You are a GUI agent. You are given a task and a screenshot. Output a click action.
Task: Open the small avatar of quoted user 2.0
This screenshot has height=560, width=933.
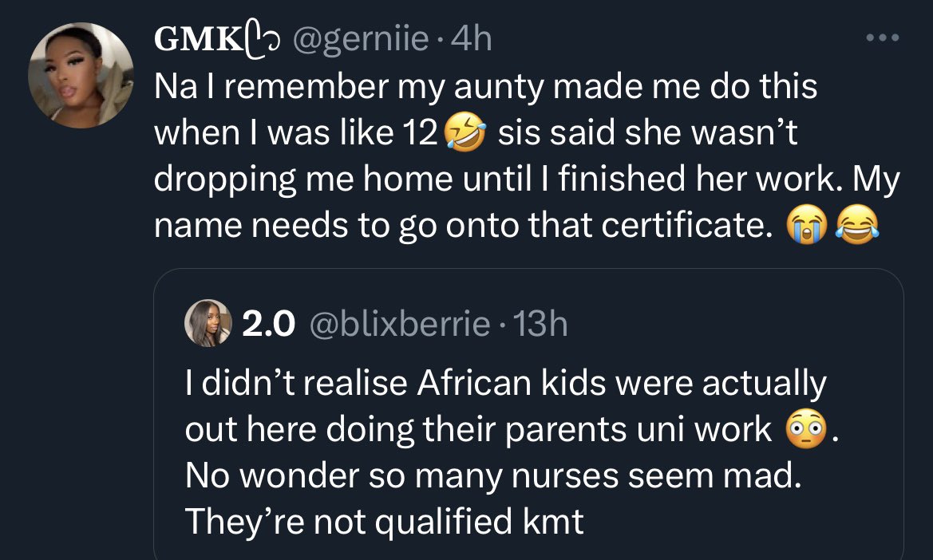click(208, 323)
